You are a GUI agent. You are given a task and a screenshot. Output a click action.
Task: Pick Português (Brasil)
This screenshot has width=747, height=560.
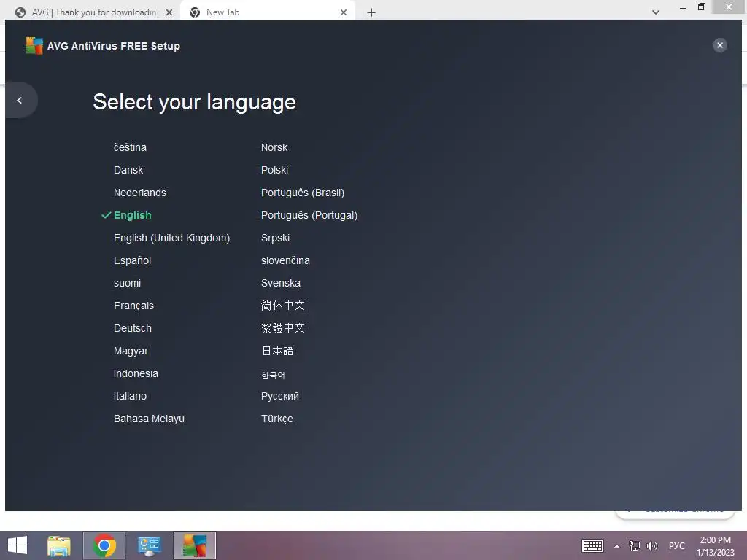point(303,192)
